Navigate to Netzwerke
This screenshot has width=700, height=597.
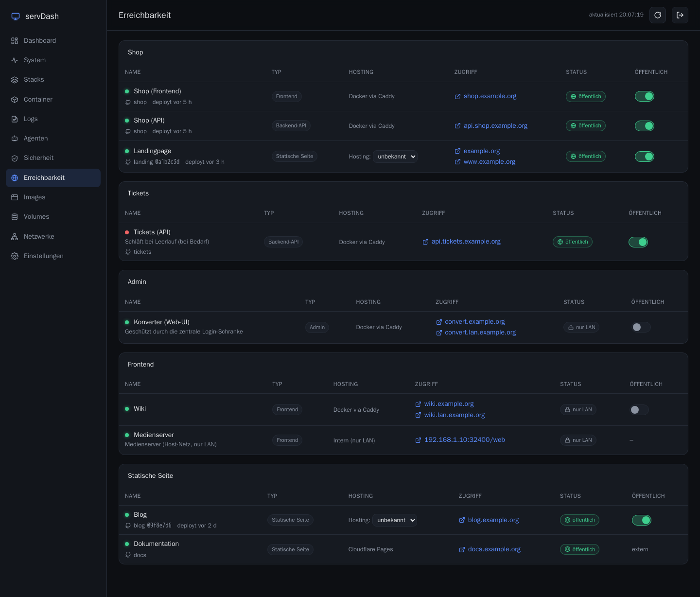click(53, 237)
